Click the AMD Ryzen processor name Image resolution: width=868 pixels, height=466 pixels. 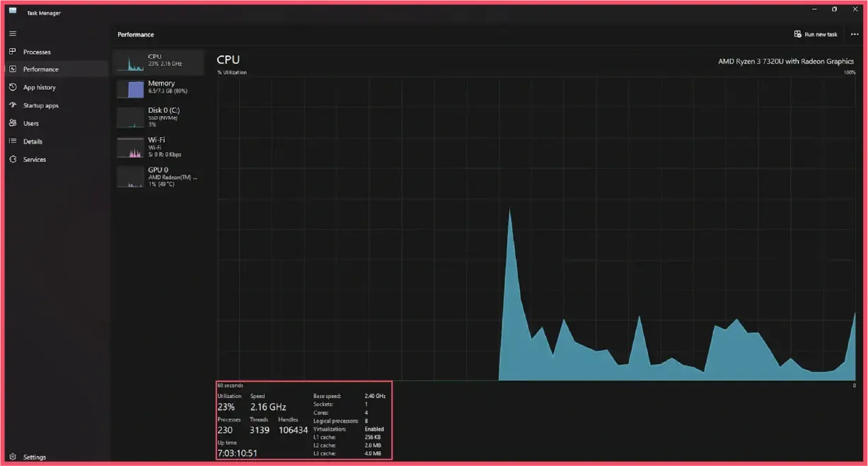coord(787,61)
